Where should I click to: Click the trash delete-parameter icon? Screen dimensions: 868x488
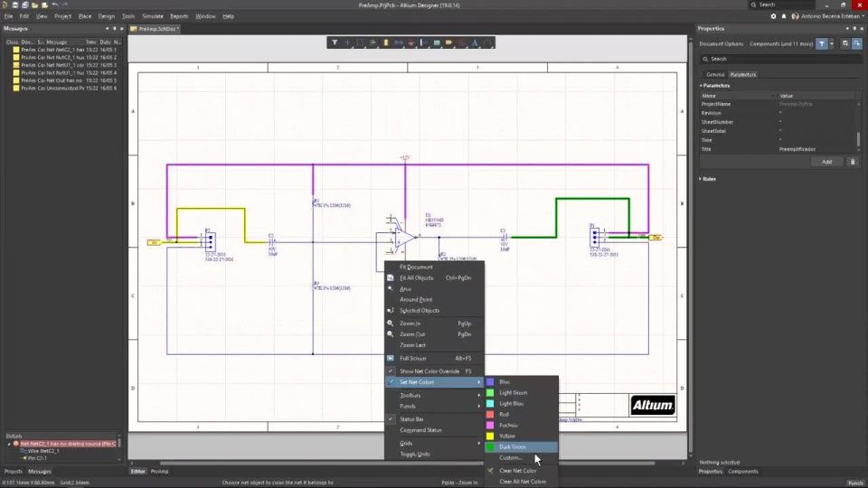click(x=853, y=162)
